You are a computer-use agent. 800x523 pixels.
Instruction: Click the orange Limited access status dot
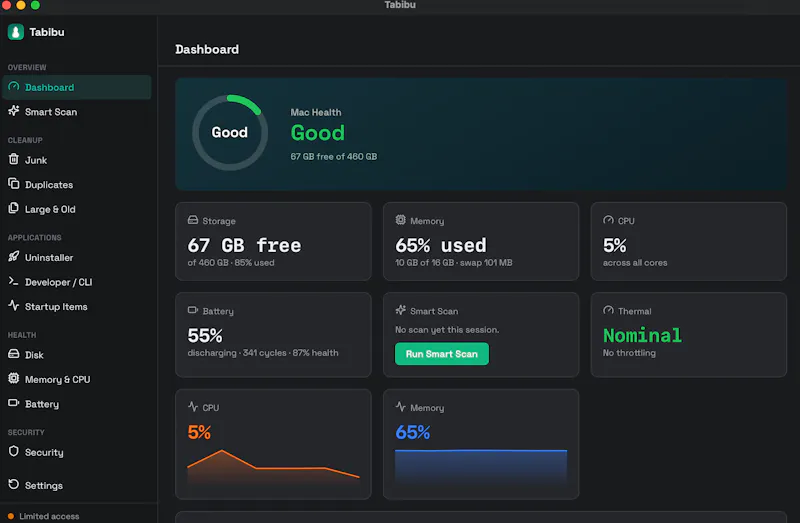coord(11,516)
